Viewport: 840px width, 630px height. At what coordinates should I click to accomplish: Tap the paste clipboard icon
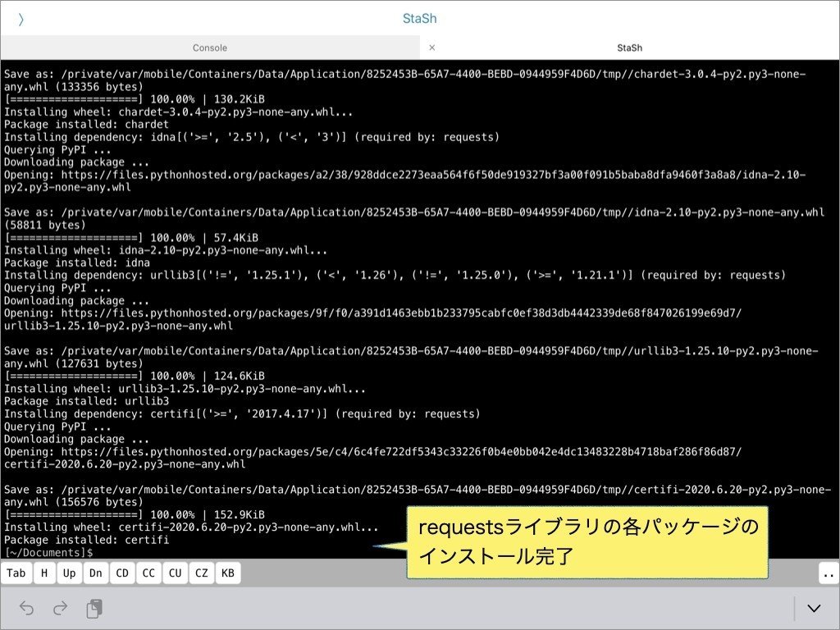point(94,608)
